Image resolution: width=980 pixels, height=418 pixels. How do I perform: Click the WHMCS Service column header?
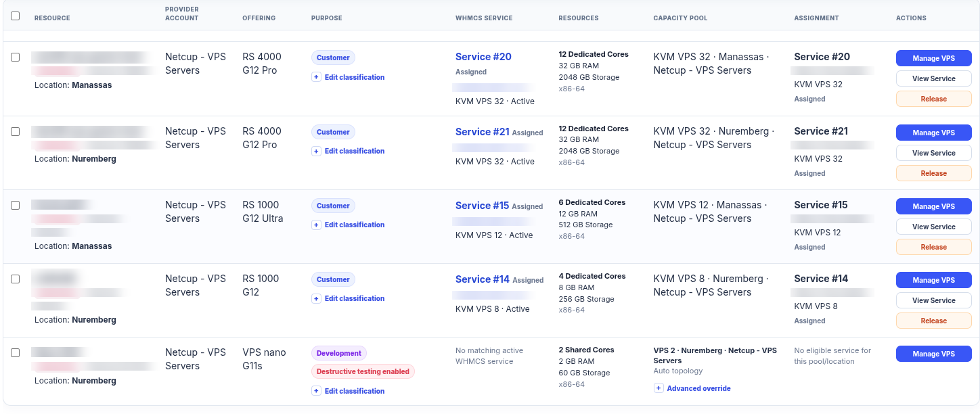[x=484, y=18]
